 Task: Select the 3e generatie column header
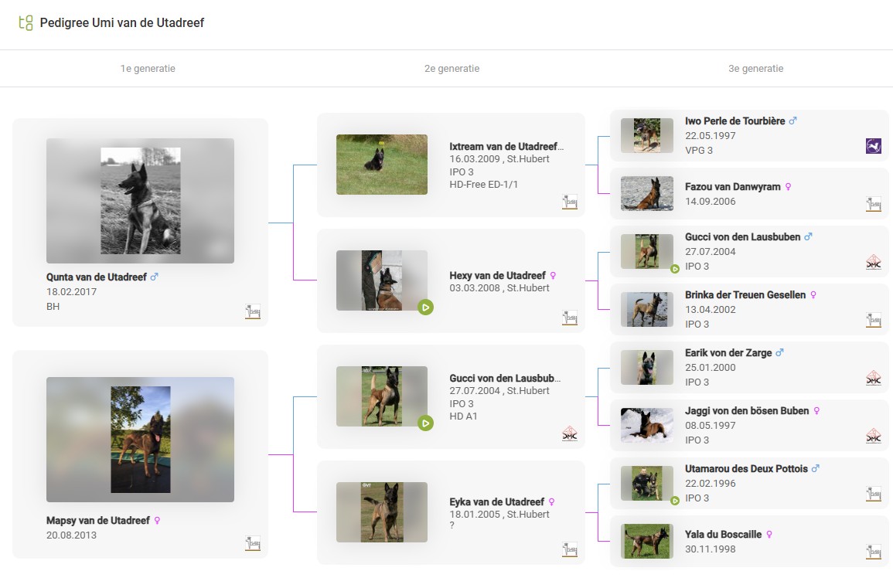(755, 69)
